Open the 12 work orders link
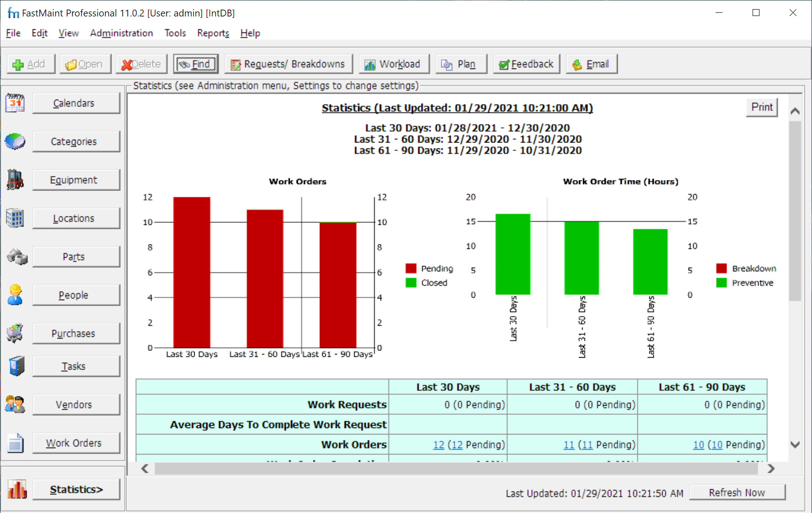 click(x=438, y=444)
